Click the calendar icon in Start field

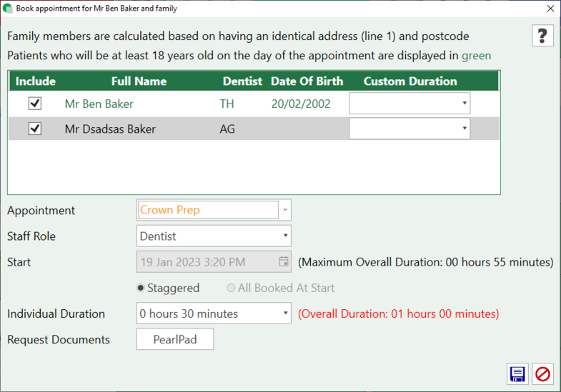[284, 261]
